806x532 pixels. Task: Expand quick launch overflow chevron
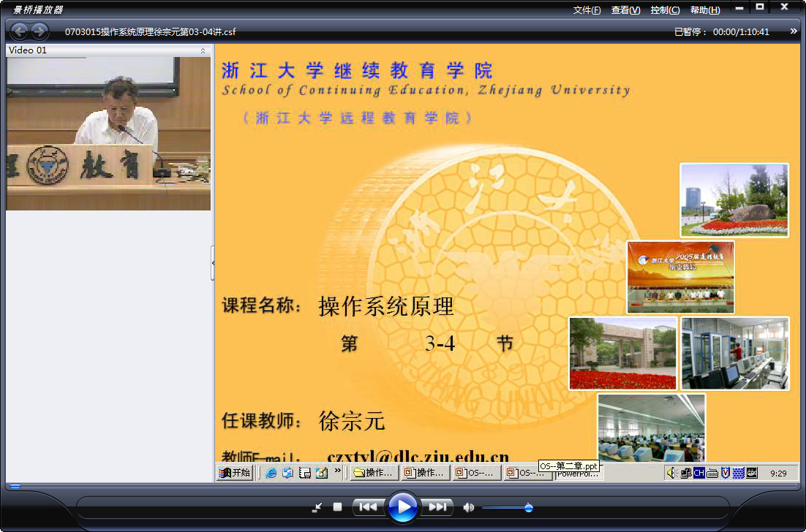point(338,471)
